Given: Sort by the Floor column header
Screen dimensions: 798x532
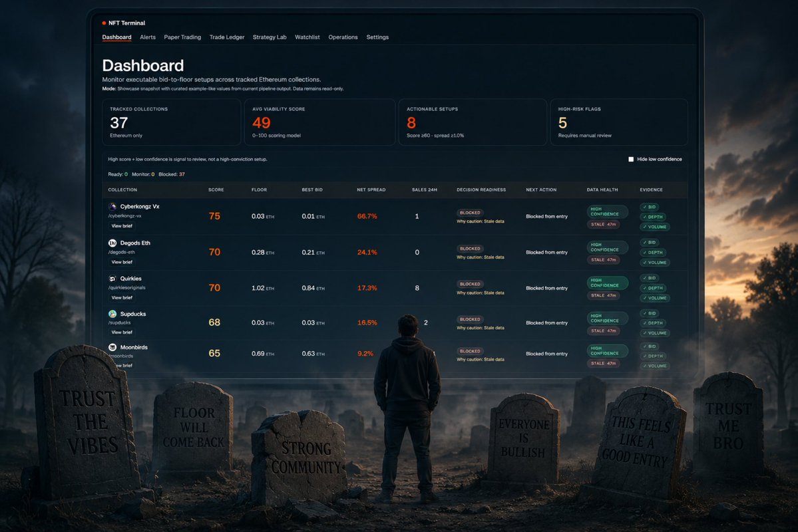Looking at the screenshot, I should pos(259,190).
